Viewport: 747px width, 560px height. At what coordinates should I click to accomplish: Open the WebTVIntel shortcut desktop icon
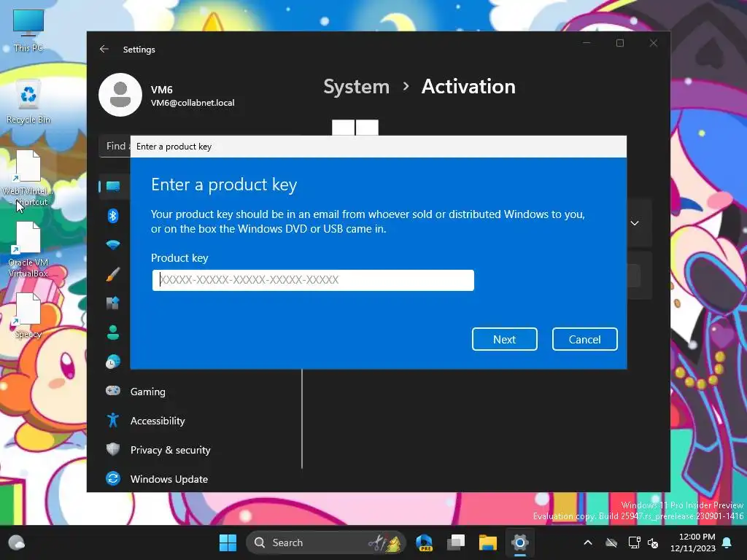(28, 178)
